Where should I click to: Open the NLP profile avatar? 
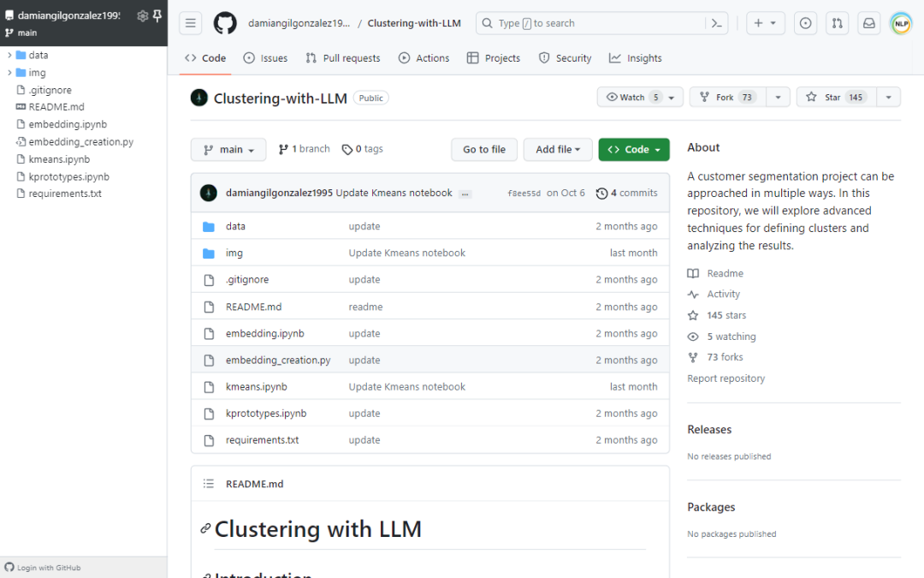pos(901,23)
